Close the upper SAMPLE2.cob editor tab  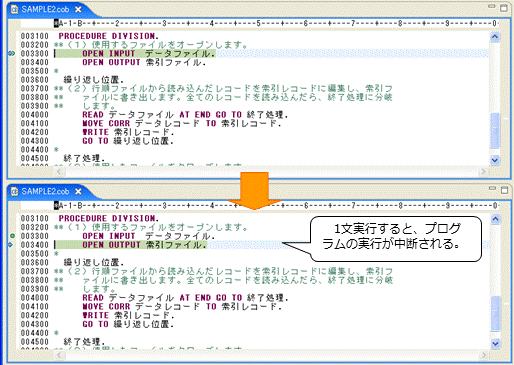(x=78, y=10)
